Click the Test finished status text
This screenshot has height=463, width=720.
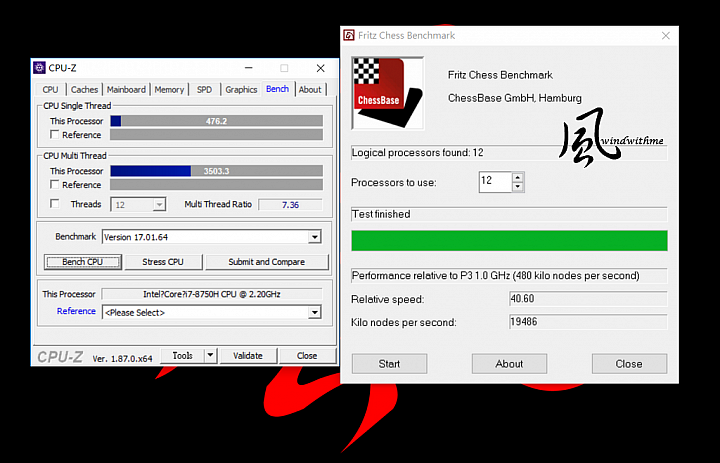382,214
